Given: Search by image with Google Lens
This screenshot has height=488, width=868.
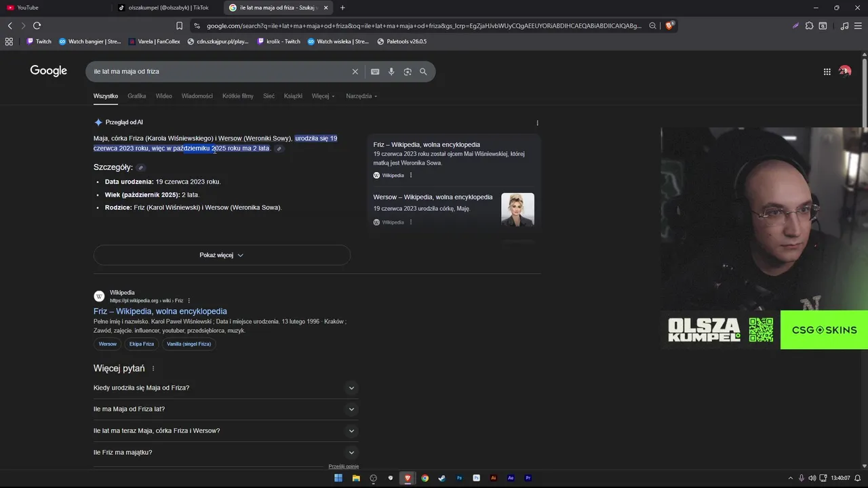Looking at the screenshot, I should (x=408, y=71).
